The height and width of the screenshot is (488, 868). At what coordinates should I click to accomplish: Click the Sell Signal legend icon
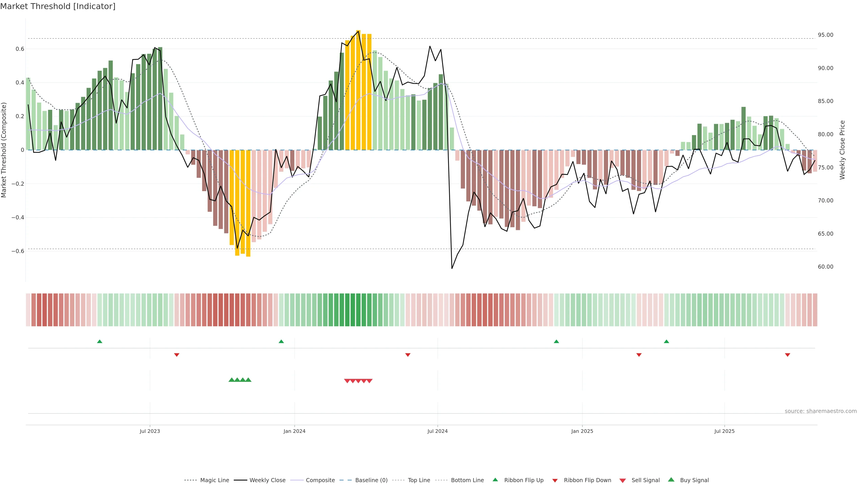point(623,481)
